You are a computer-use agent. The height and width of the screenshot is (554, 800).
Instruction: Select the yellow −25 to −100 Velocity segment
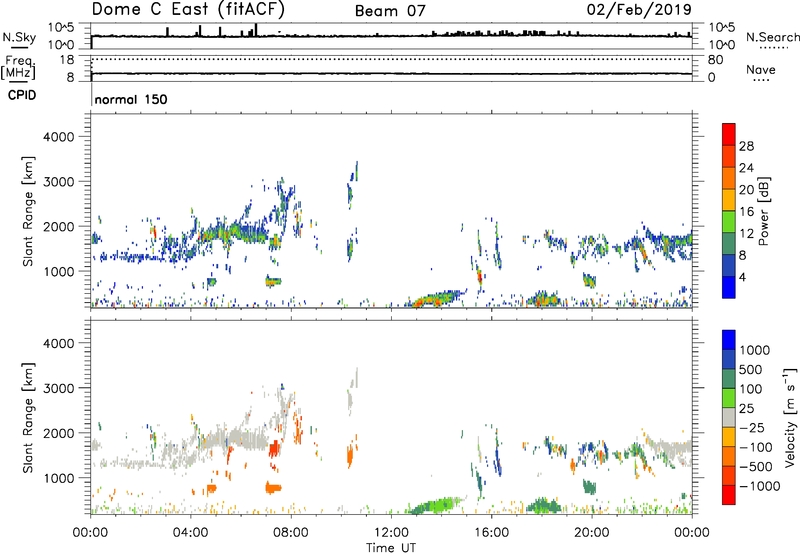click(x=729, y=437)
